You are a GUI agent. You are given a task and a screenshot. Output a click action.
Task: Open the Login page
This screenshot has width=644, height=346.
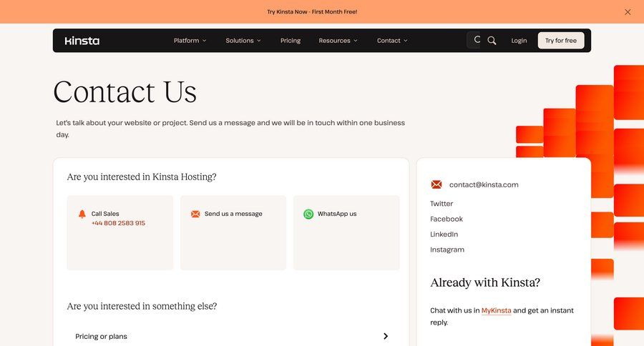519,41
